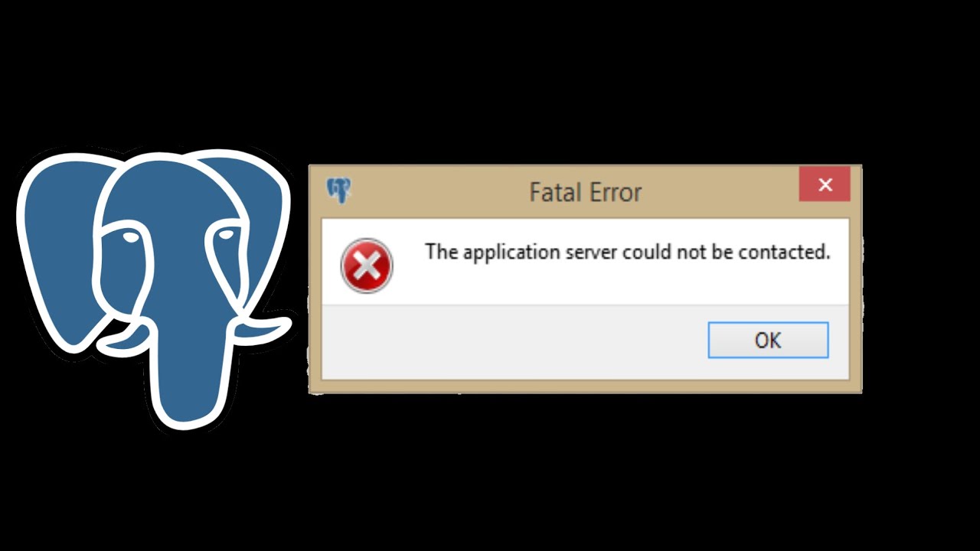980x551 pixels.
Task: Click the elephant logo's left tusk
Action: click(127, 337)
